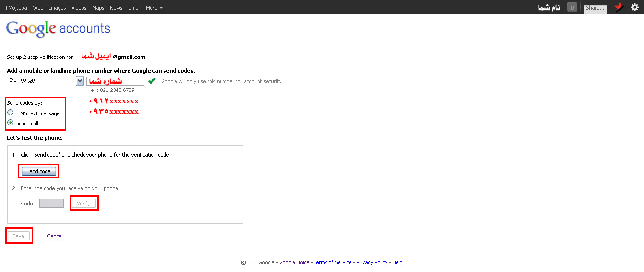
Task: Open Images in the top bar
Action: [x=58, y=8]
